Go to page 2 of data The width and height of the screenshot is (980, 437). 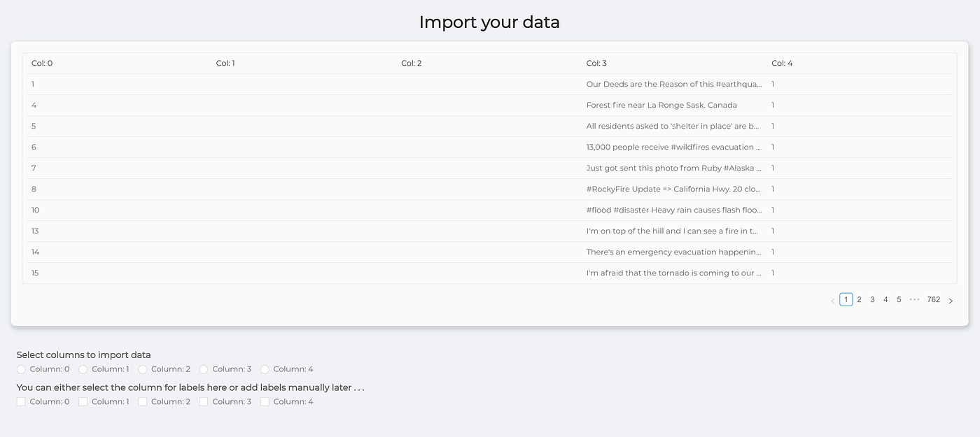859,299
